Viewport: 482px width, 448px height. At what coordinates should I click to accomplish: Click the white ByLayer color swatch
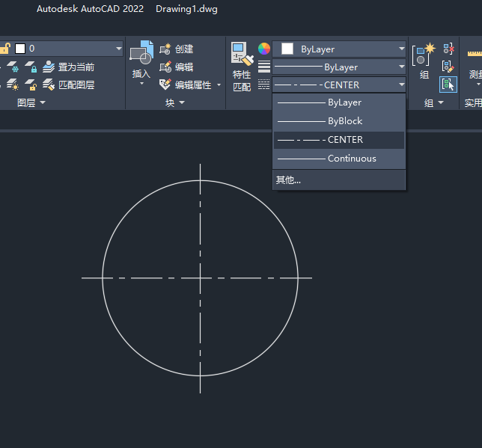(x=287, y=49)
